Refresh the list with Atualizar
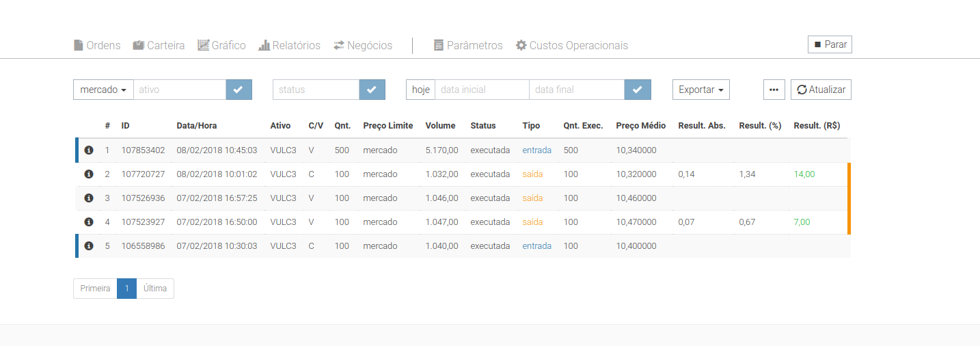Image resolution: width=980 pixels, height=346 pixels. (x=821, y=90)
